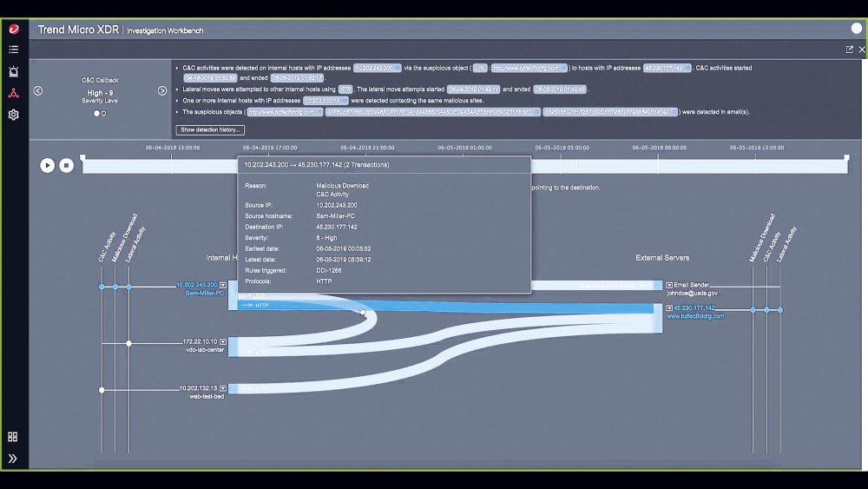Open settings gear icon in sidebar
Image resolution: width=868 pixels, height=489 pixels.
pos(13,115)
